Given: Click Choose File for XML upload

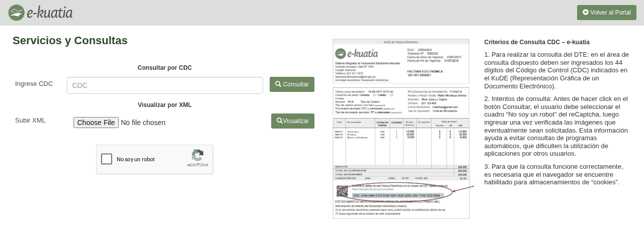Looking at the screenshot, I should click(96, 123).
